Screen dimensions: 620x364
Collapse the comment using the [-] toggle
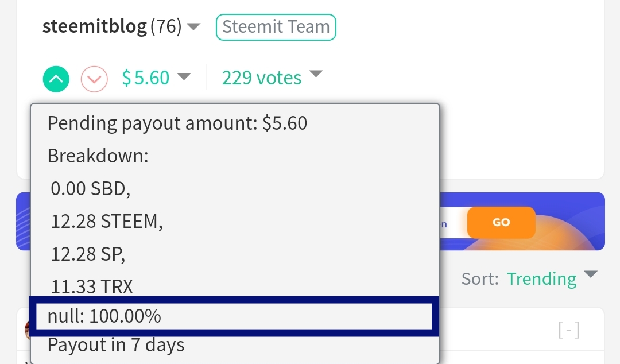[x=569, y=330]
